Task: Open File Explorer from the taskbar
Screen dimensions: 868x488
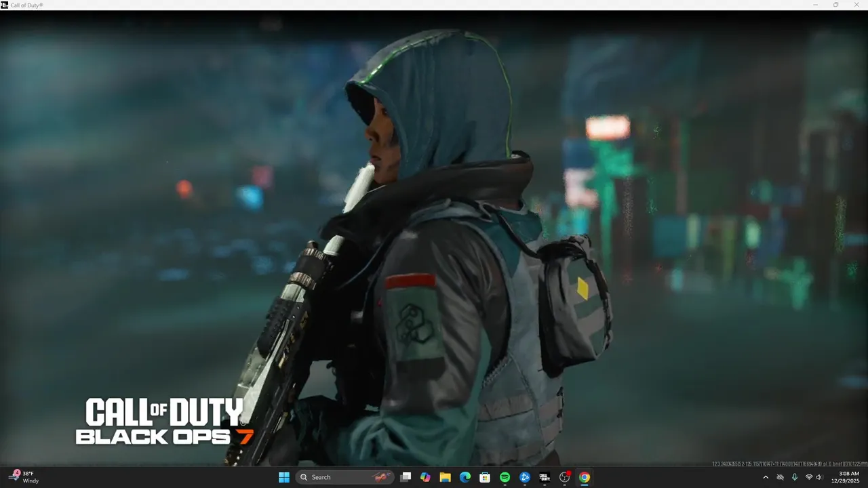Action: (445, 477)
